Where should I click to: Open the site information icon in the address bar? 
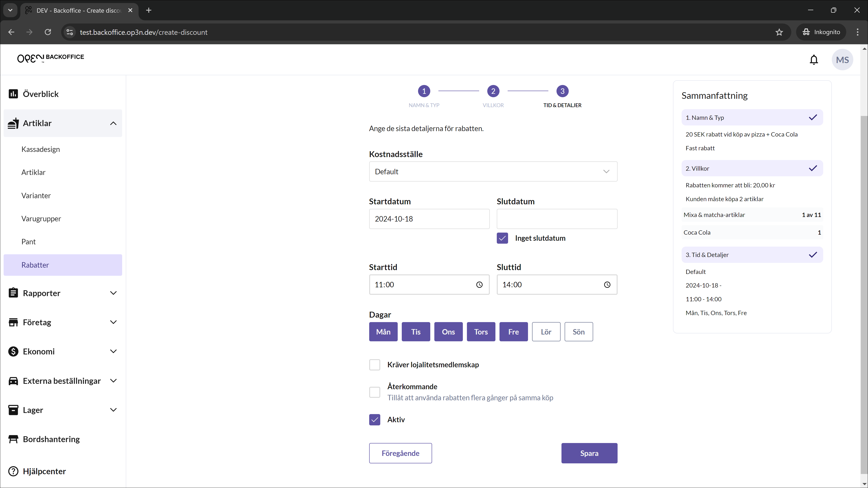pyautogui.click(x=69, y=32)
